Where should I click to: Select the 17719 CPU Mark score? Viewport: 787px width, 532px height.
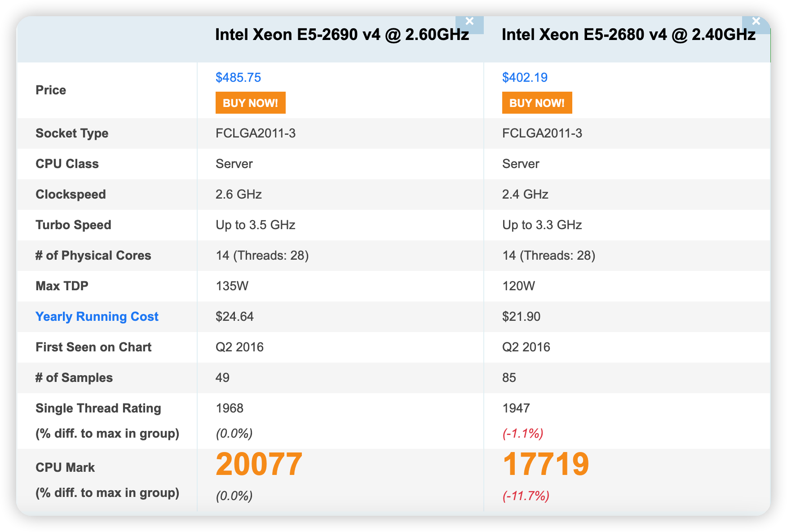click(545, 464)
